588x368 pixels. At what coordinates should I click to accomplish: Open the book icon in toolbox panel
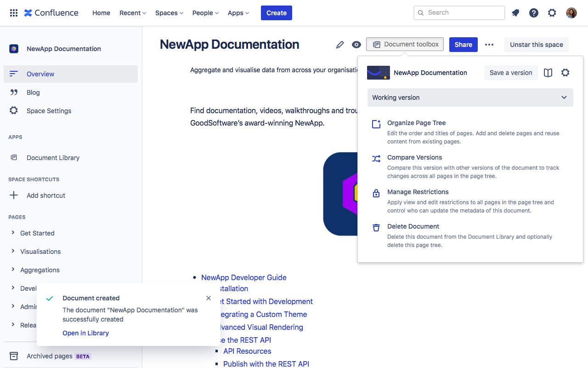click(548, 73)
